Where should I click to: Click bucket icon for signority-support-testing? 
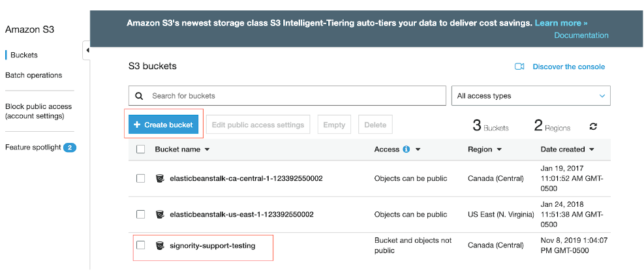tap(159, 246)
